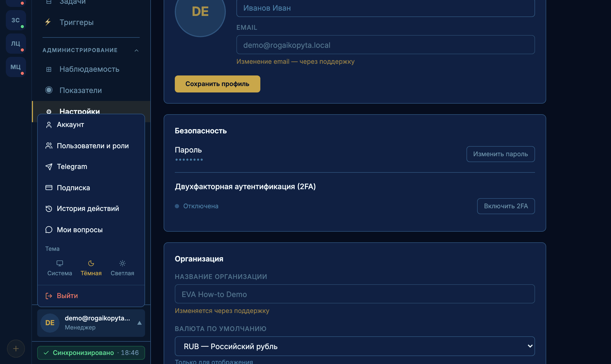The width and height of the screenshot is (611, 364).
Task: Click the Подписка card icon
Action: click(49, 188)
